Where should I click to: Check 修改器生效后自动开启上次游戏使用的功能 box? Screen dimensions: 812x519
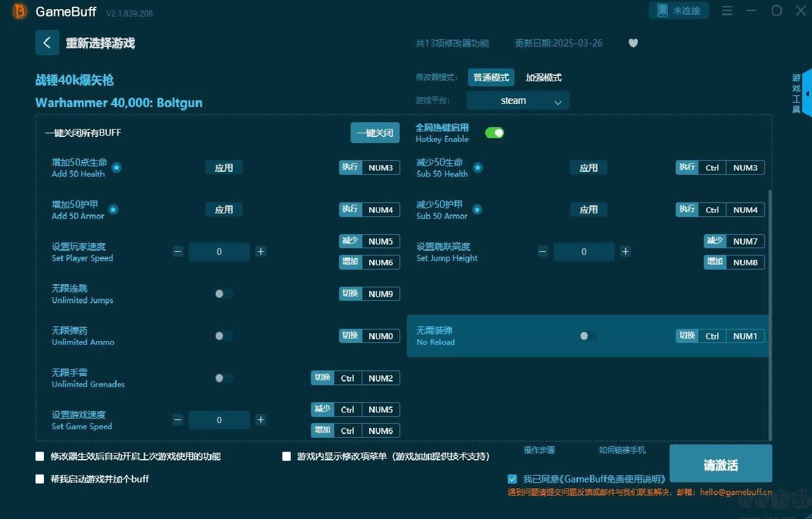pos(40,456)
